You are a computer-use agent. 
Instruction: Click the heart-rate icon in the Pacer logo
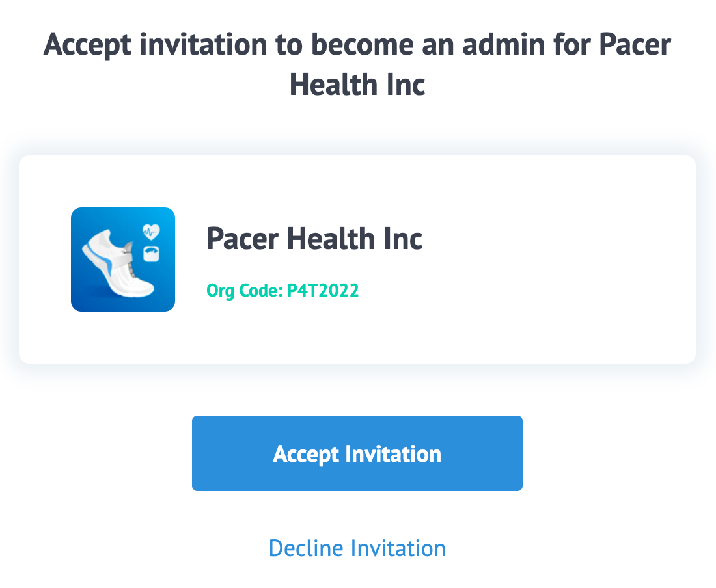click(151, 232)
